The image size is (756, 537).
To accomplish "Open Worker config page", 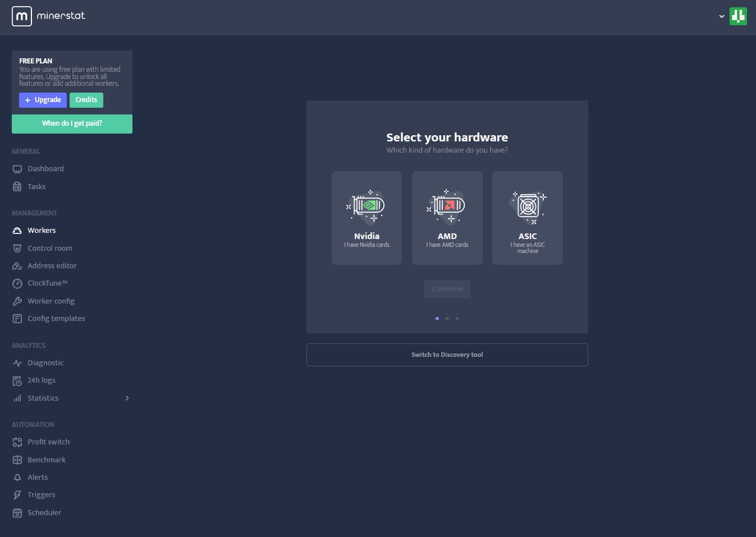I will coord(51,301).
